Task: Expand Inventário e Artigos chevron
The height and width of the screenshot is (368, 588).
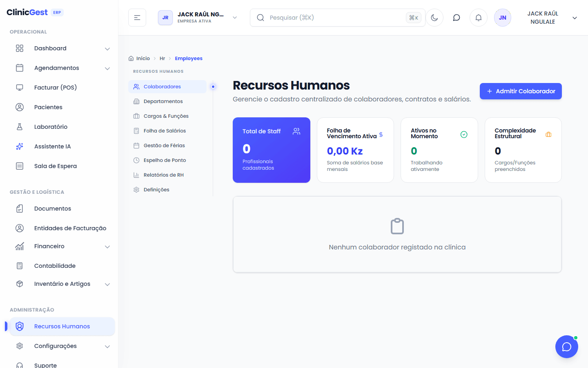Action: [107, 284]
